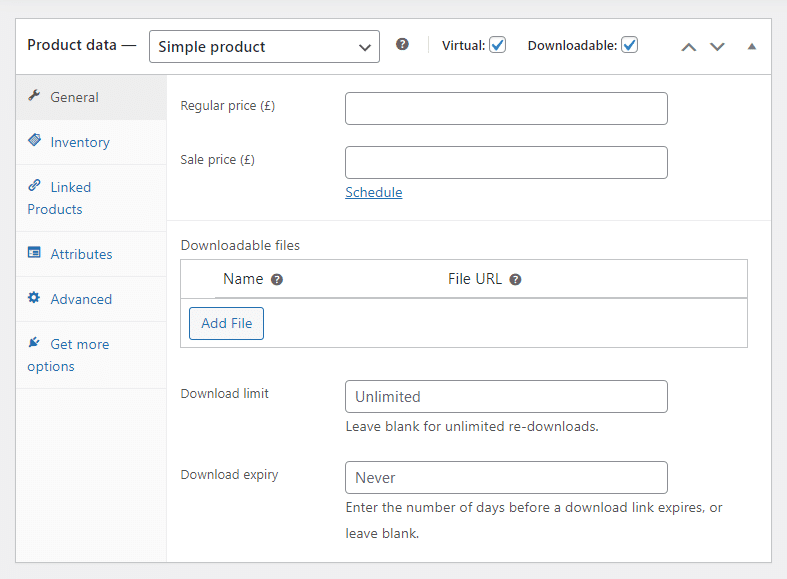787x579 pixels.
Task: Uncheck the Virtual checkbox
Action: pos(497,45)
